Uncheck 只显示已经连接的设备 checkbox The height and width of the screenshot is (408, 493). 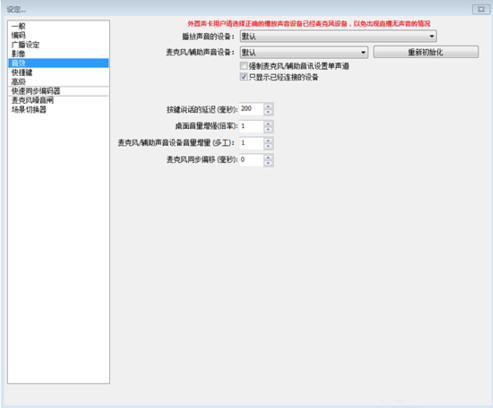click(x=244, y=77)
